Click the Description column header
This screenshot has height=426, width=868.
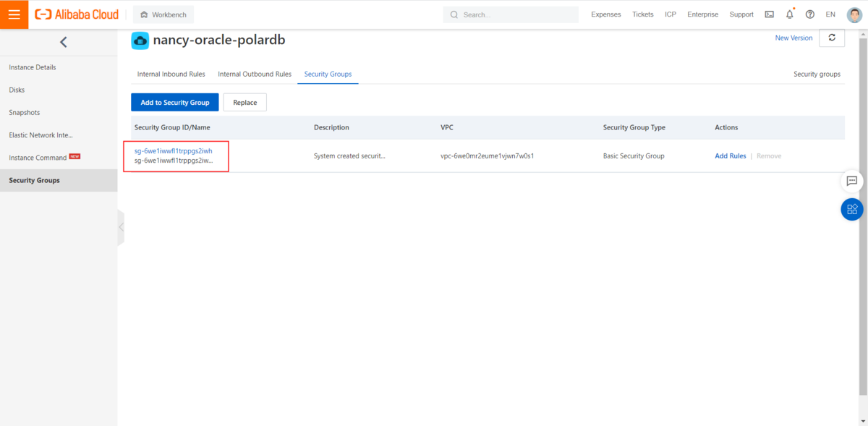click(331, 127)
